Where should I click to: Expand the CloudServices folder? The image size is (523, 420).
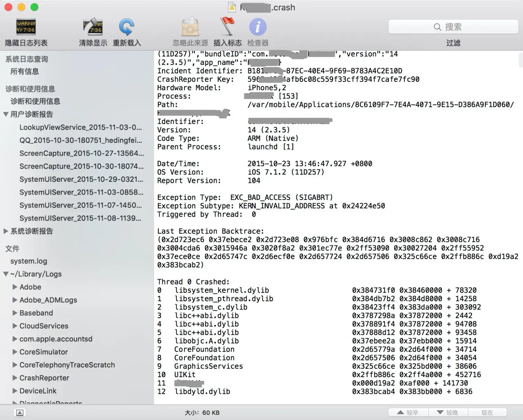click(15, 326)
